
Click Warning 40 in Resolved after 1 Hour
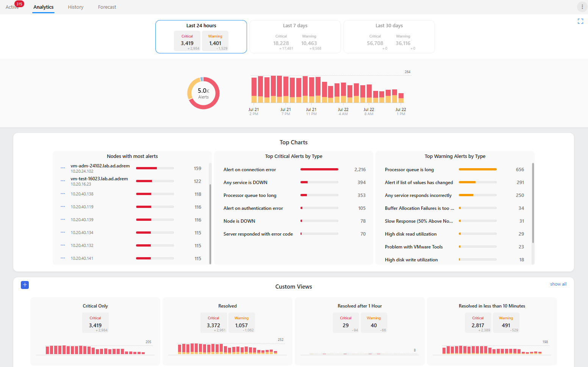(x=374, y=323)
